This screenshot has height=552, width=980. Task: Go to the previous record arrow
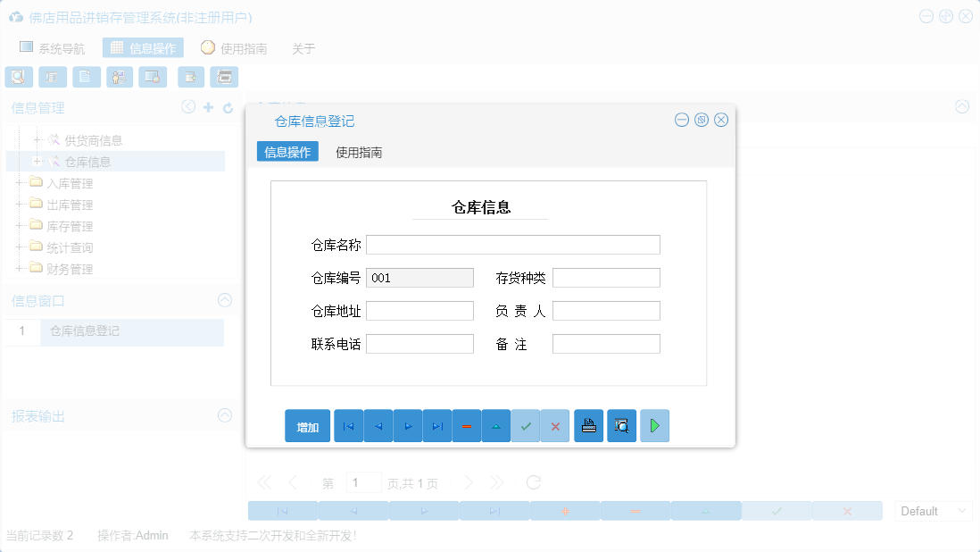click(x=378, y=426)
